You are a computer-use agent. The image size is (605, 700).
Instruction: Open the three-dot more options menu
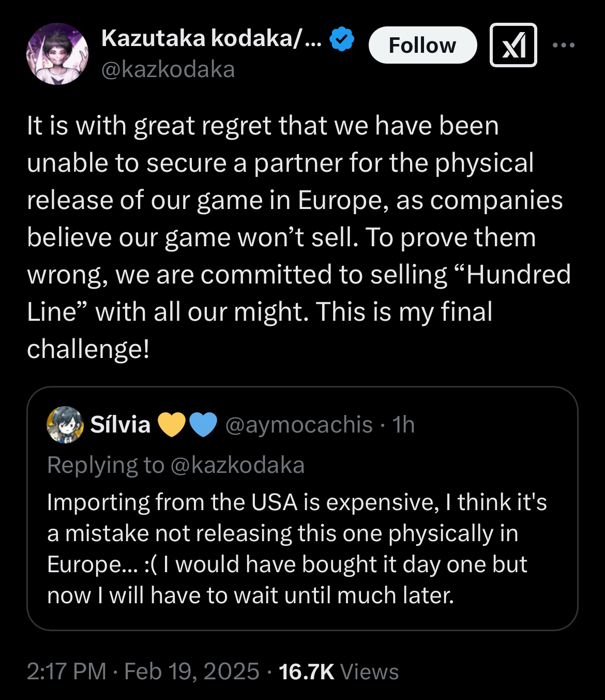[564, 45]
